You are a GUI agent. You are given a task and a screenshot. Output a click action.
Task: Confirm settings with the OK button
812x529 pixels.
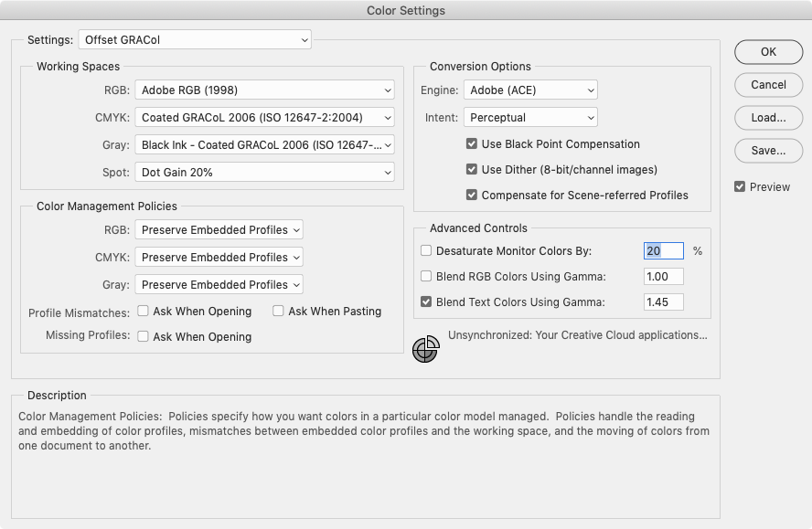(768, 52)
